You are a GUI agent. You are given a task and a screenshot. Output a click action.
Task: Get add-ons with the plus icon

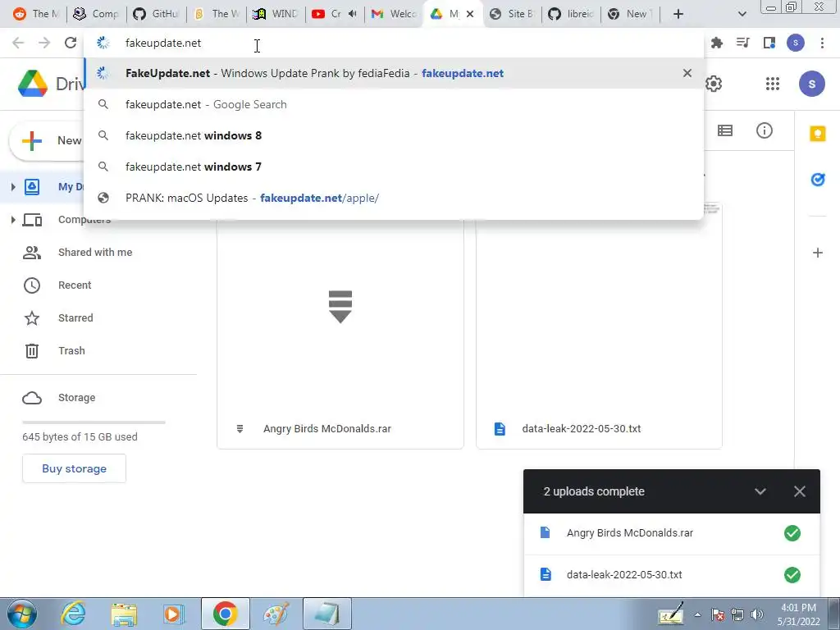coord(818,253)
